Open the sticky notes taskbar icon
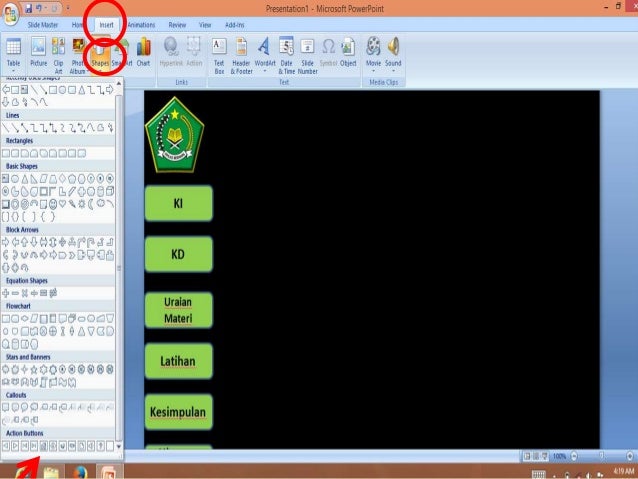Image resolution: width=638 pixels, height=479 pixels. coord(51,472)
